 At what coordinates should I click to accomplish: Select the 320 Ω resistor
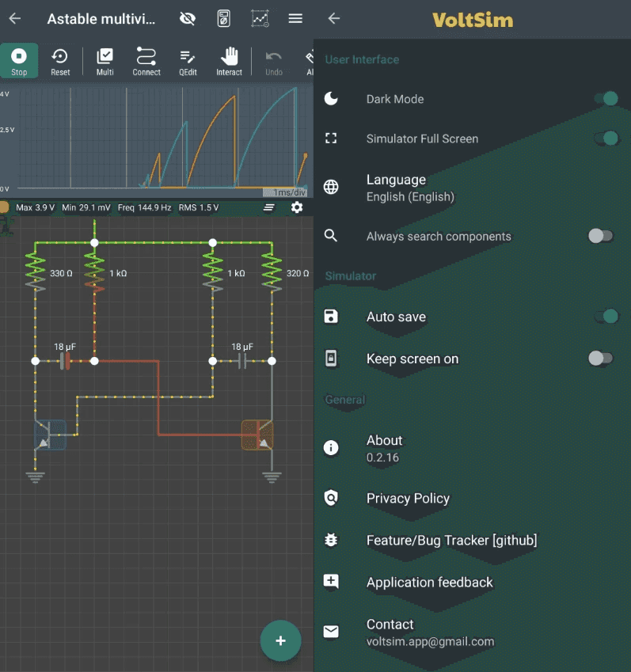pyautogui.click(x=272, y=272)
